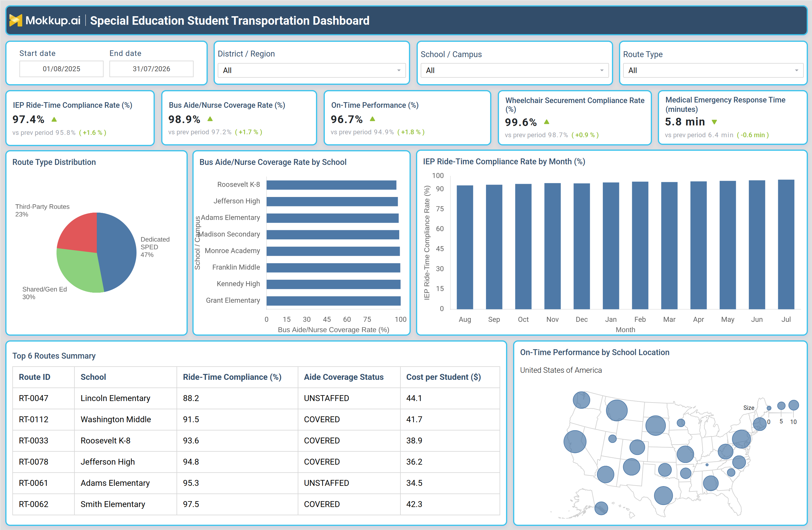The image size is (812, 530).
Task: Click the On-Time Performance up-trend arrow
Action: 372,119
